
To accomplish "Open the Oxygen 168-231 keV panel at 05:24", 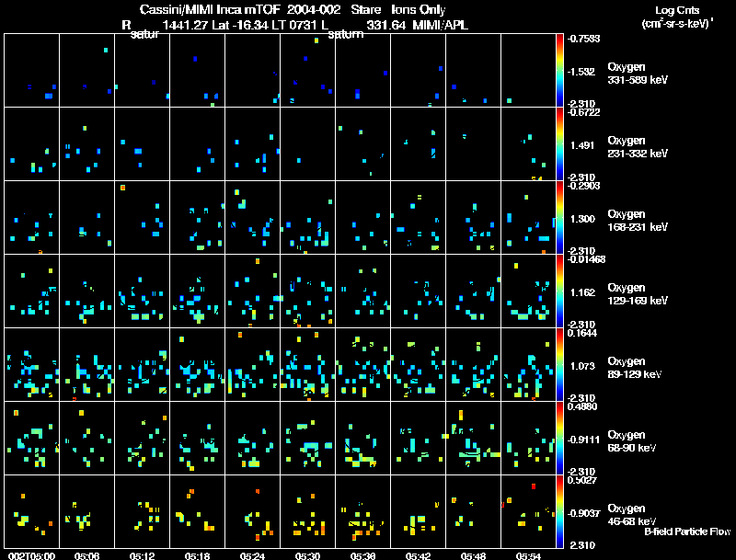I will click(252, 218).
